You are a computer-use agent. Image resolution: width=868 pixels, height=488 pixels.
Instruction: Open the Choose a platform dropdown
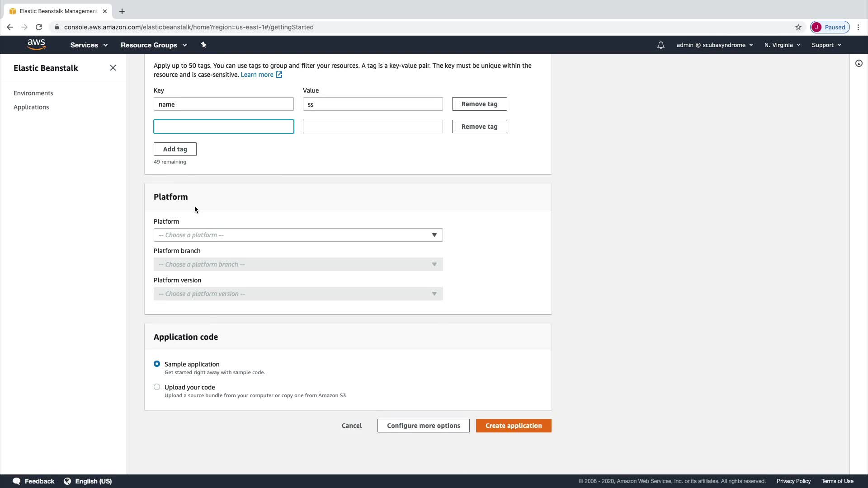(x=298, y=235)
